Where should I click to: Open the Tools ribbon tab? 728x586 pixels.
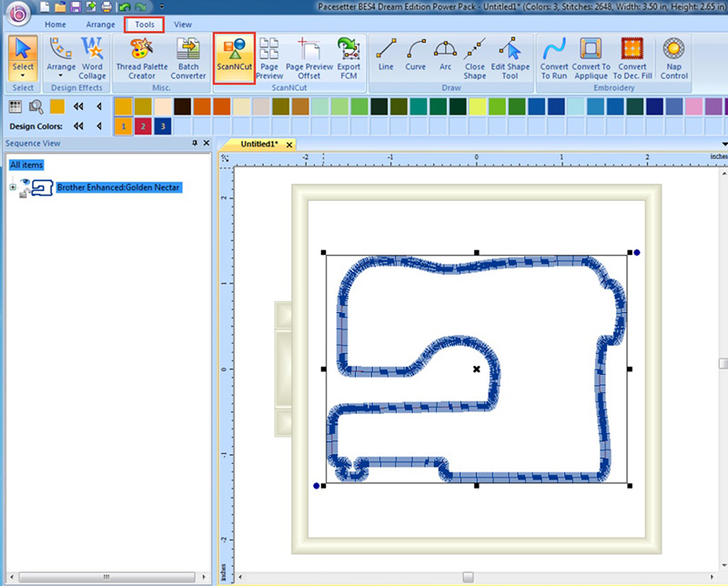(x=145, y=25)
